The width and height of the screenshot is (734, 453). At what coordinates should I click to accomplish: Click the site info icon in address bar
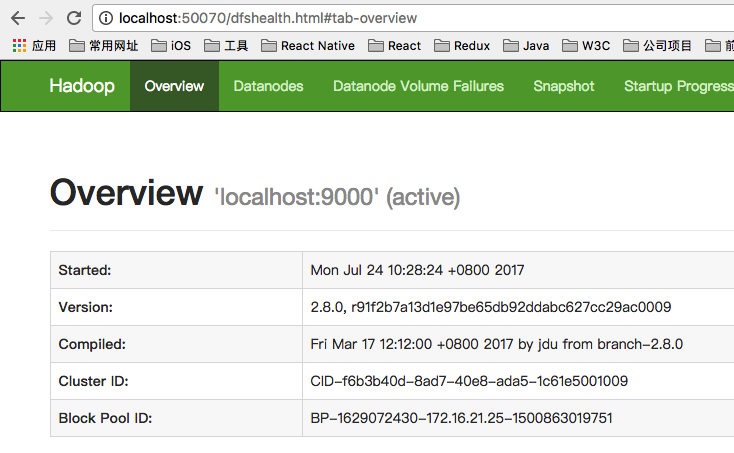click(x=106, y=18)
